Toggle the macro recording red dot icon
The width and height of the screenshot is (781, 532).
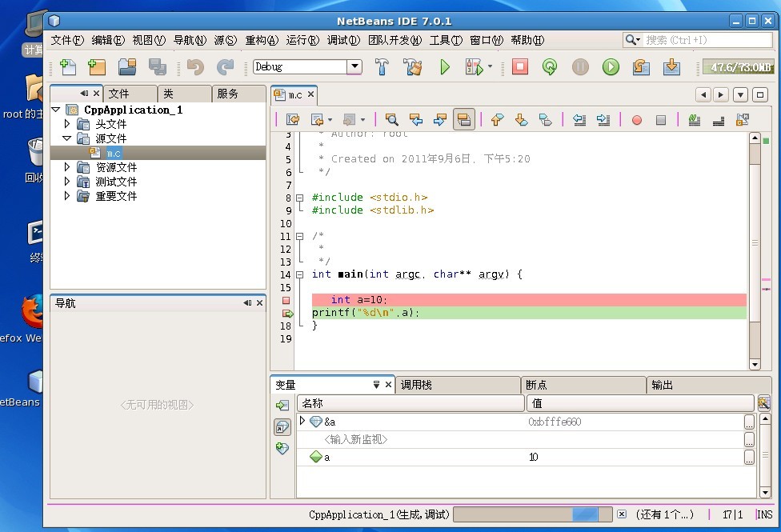click(x=637, y=119)
